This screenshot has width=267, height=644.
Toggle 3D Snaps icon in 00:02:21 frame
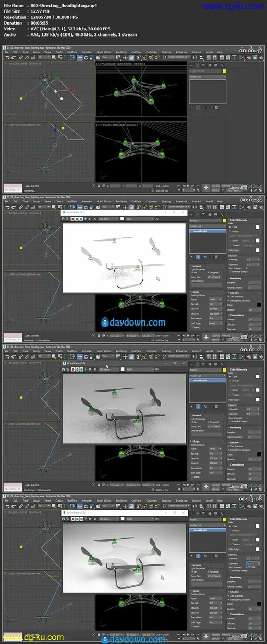click(138, 357)
